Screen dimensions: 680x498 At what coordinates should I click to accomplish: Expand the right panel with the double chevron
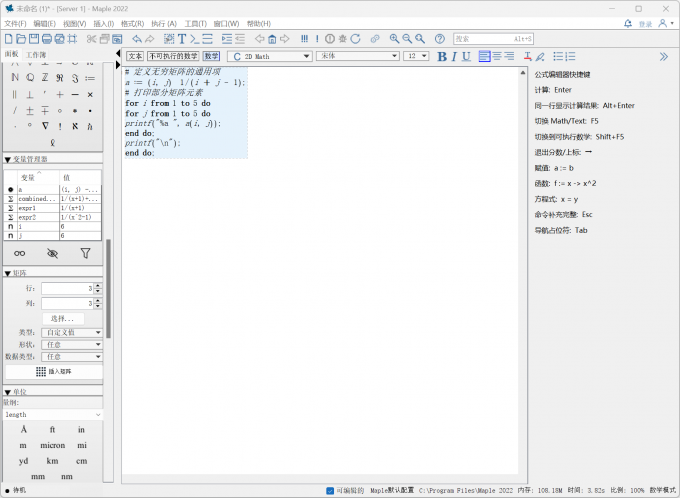[x=664, y=56]
